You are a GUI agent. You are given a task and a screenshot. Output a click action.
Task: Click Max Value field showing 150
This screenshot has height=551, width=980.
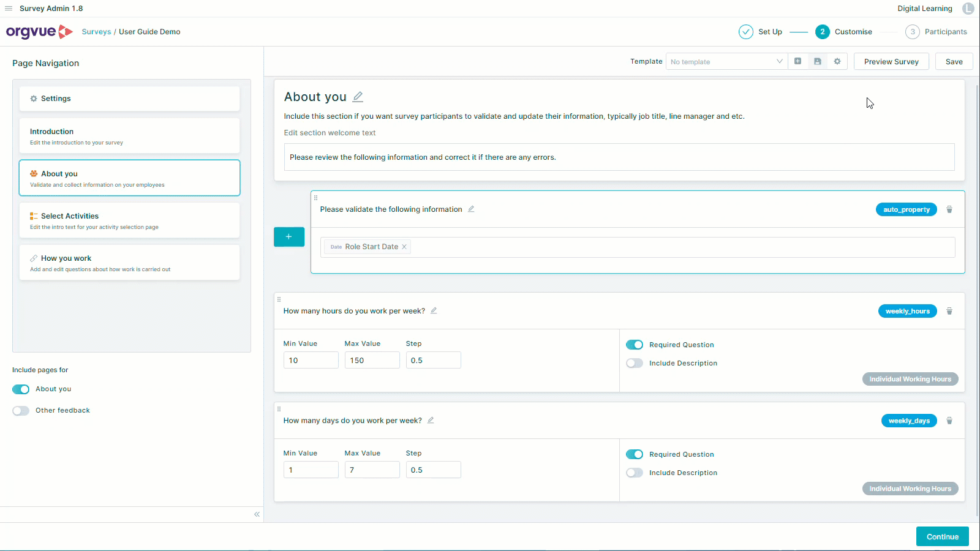pyautogui.click(x=372, y=360)
